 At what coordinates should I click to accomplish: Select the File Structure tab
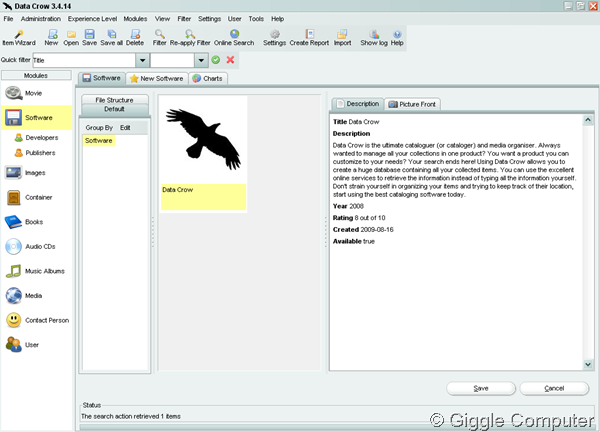click(114, 100)
